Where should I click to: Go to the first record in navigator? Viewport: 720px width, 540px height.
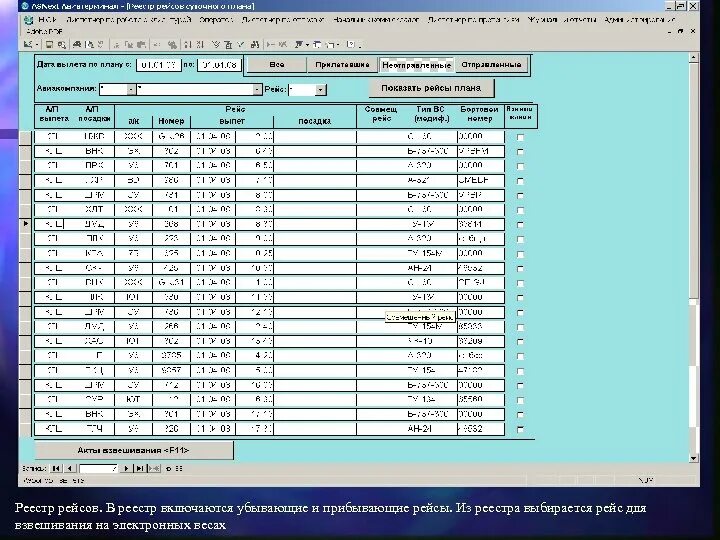click(x=56, y=468)
